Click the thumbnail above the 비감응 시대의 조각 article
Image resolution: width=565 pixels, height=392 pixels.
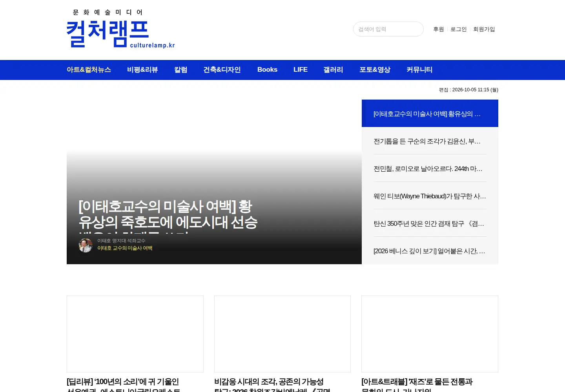pyautogui.click(x=282, y=334)
